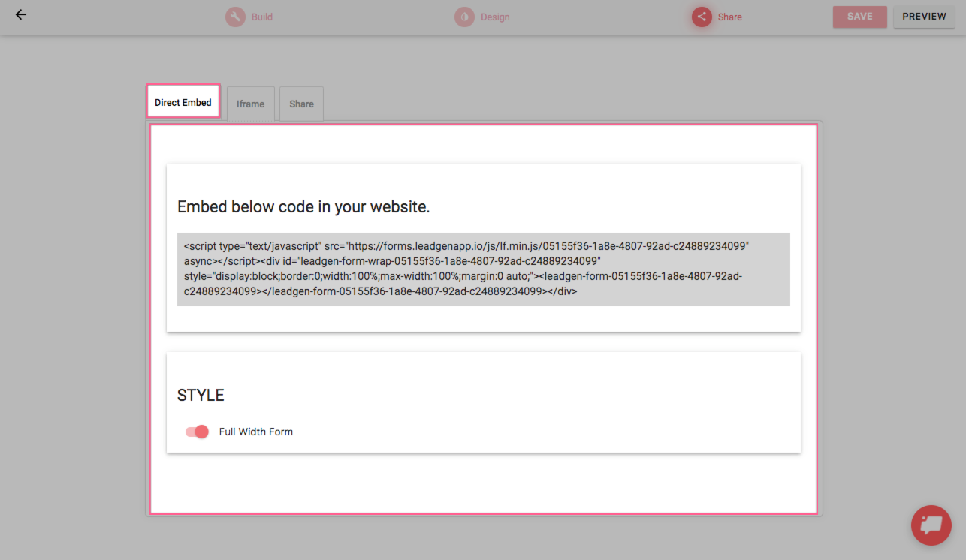Go back with the left arrow icon
Viewport: 966px width, 560px height.
(21, 14)
